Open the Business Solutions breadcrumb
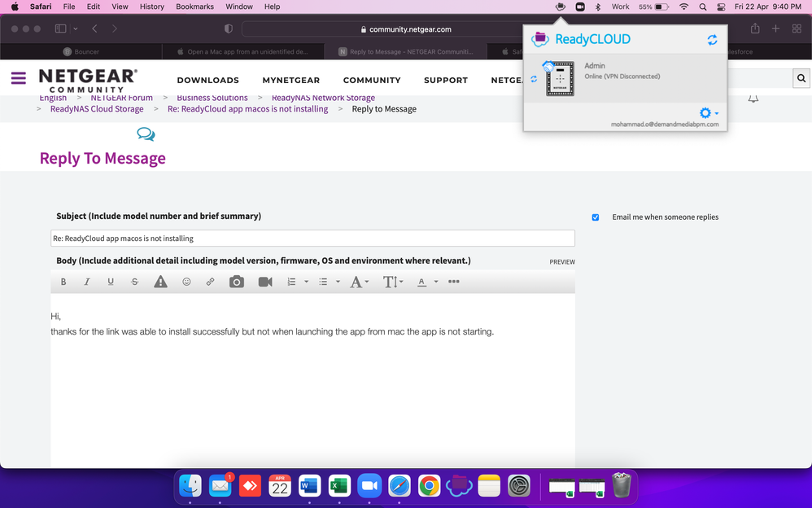The width and height of the screenshot is (812, 508). (212, 98)
